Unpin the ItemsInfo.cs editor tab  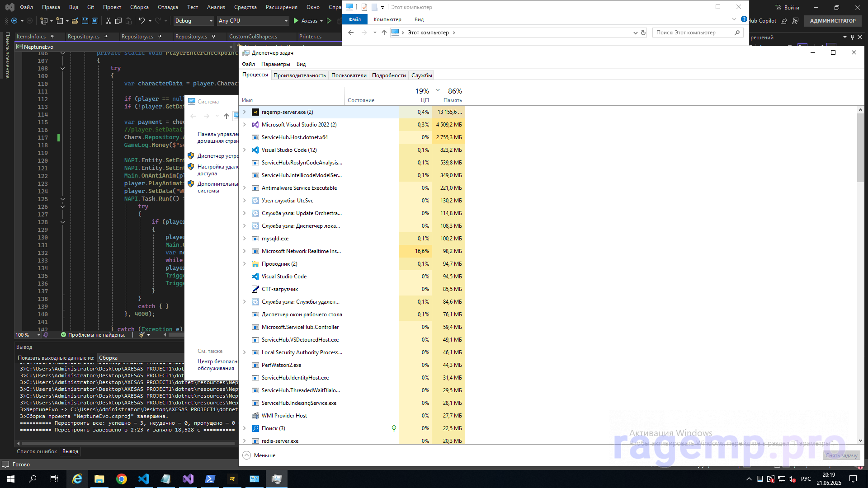click(52, 37)
